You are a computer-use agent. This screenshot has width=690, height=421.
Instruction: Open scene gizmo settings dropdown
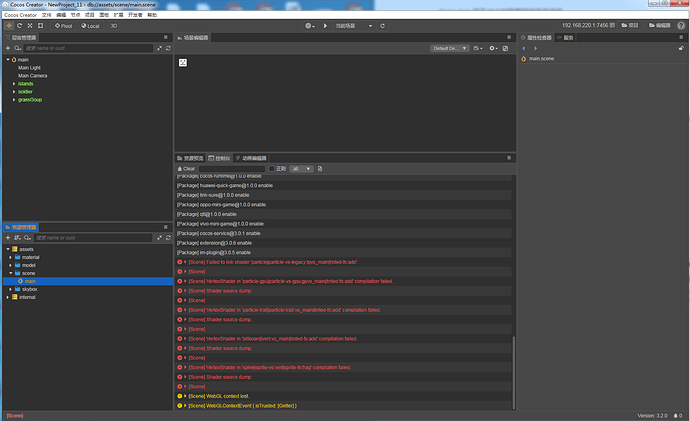[x=493, y=48]
